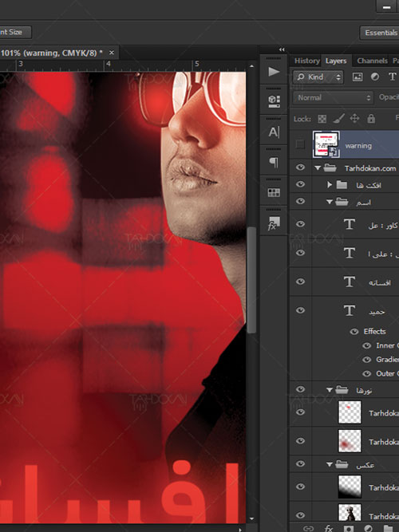
Task: Toggle visibility of افسانه text layer
Action: click(300, 282)
